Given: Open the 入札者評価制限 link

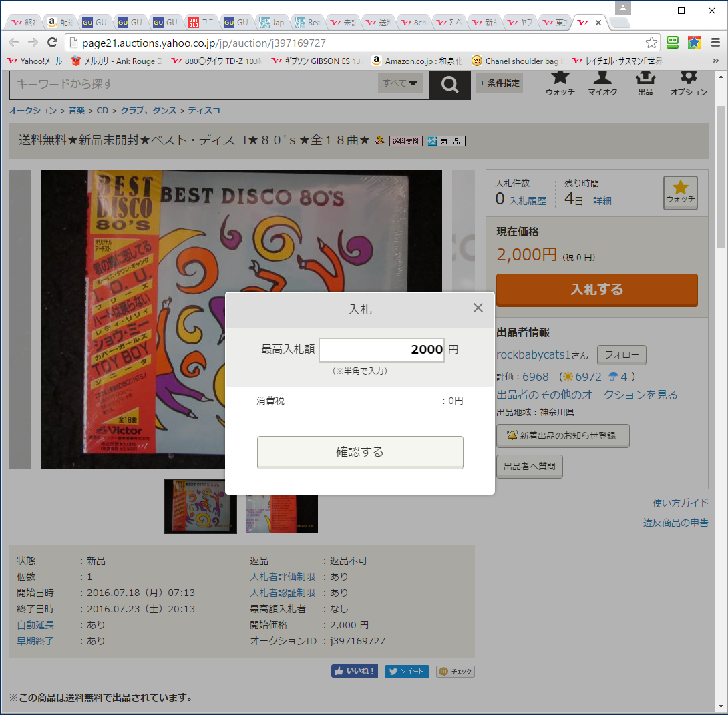Looking at the screenshot, I should click(x=283, y=577).
